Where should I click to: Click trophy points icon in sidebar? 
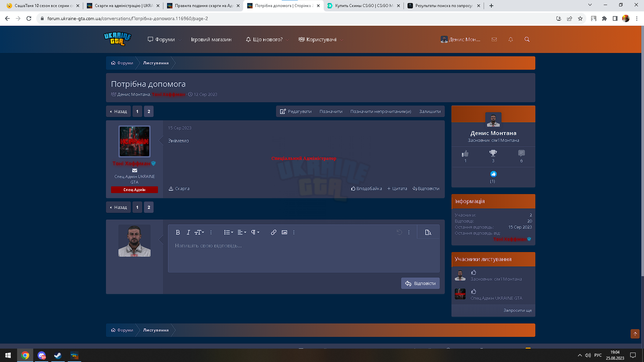(493, 154)
